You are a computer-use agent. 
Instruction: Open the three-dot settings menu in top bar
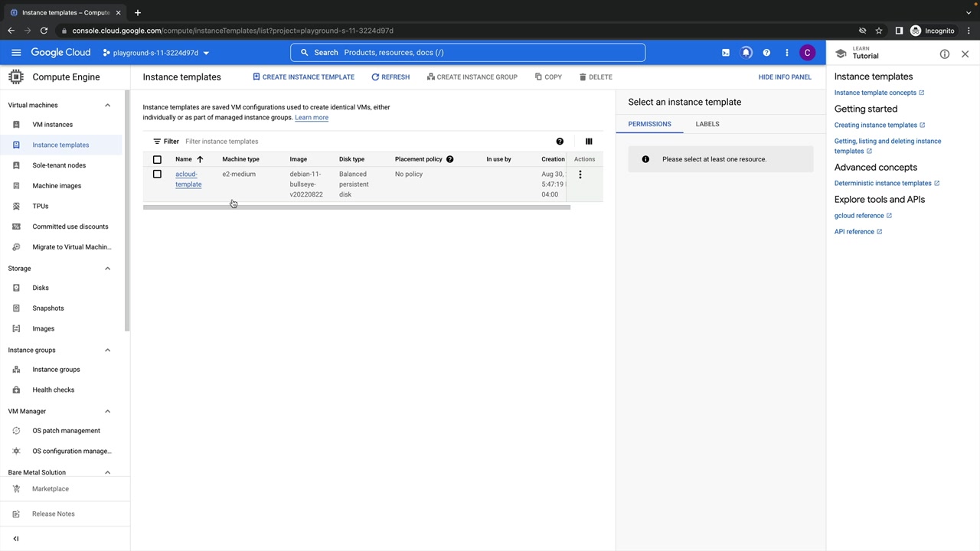point(786,53)
